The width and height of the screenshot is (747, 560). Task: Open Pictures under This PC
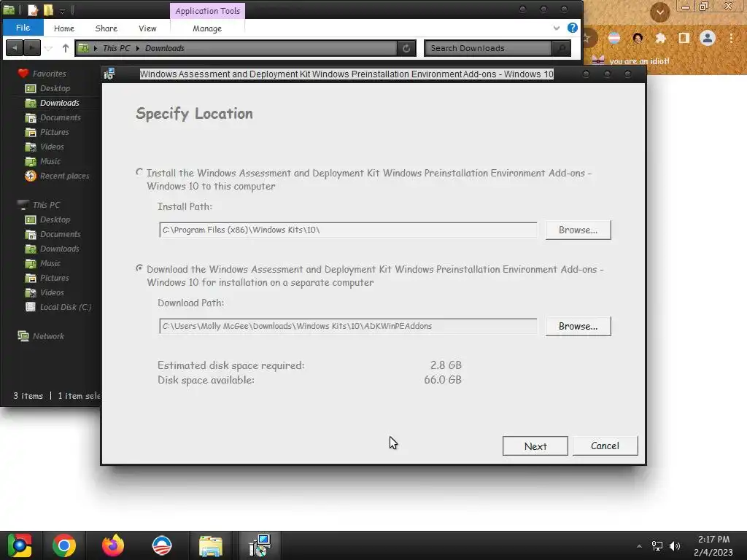(54, 278)
